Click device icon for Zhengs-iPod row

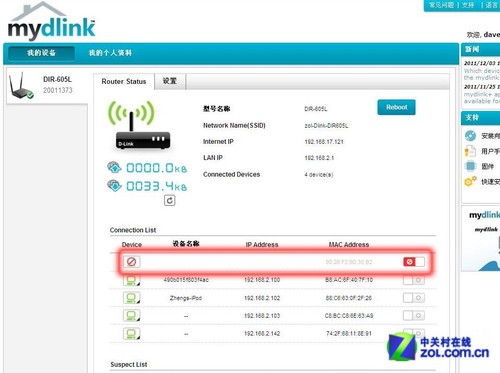click(132, 298)
